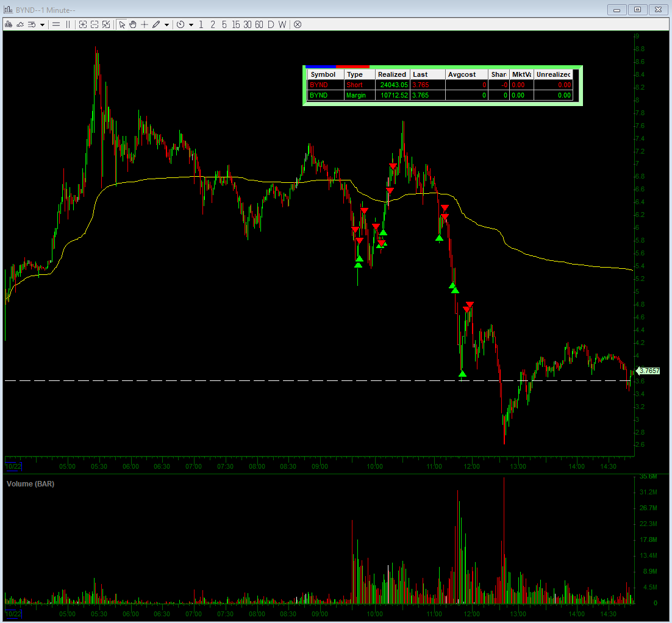Select the vertical line tool
Screen dimensions: 672x623
(68, 24)
